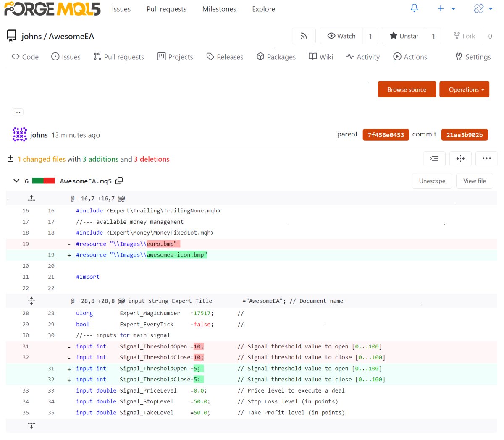The height and width of the screenshot is (440, 504).
Task: Open the create new plus dropdown
Action: click(446, 8)
